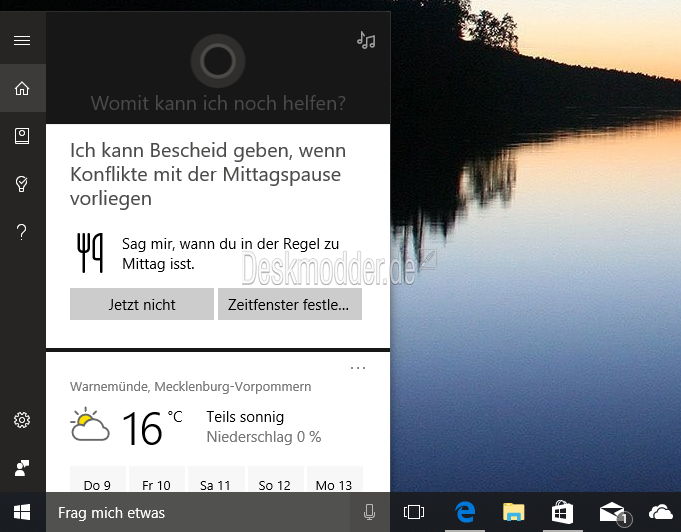Open Cortana Notebook
The width and height of the screenshot is (681, 532).
click(x=22, y=136)
